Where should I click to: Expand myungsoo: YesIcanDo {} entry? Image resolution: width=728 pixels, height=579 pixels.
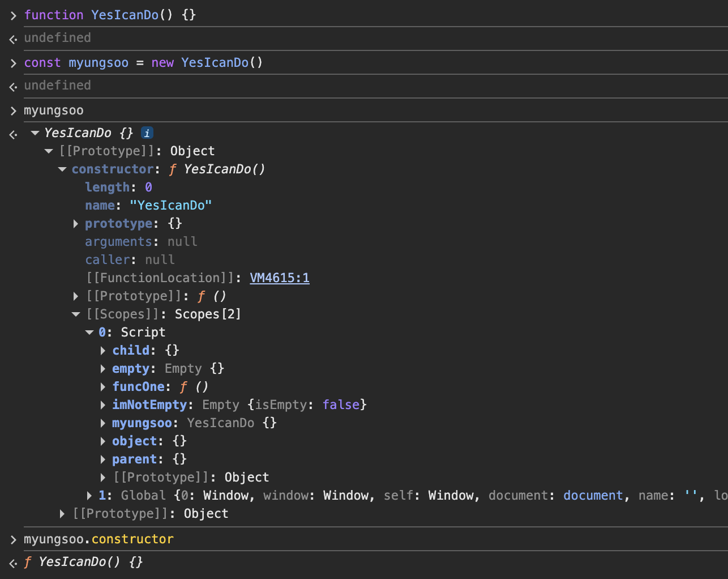tap(103, 423)
